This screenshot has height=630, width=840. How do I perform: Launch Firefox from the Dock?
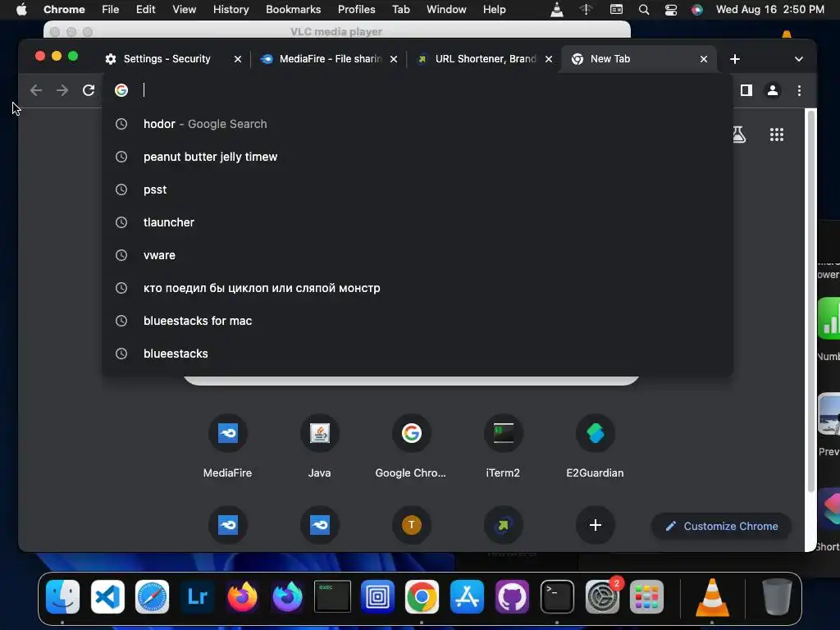[x=242, y=596]
